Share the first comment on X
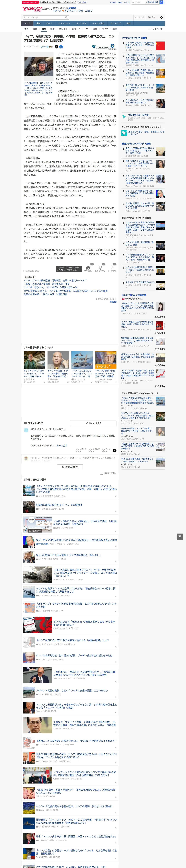 click(x=115, y=450)
